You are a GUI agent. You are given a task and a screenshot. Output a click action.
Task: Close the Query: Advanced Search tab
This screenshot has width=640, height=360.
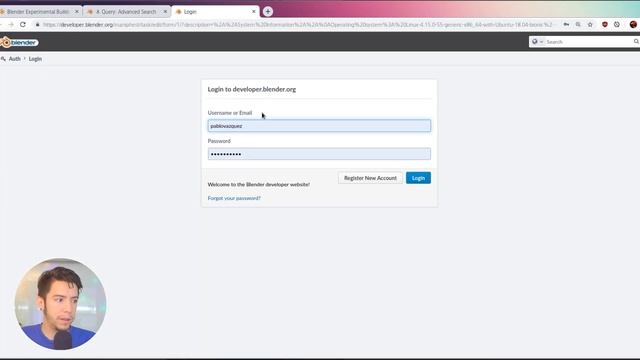[x=165, y=11]
